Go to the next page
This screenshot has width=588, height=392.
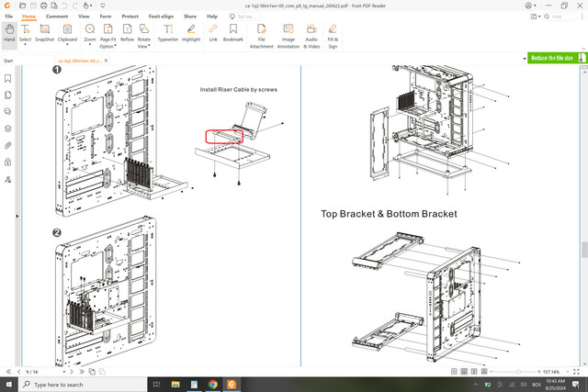[72, 372]
